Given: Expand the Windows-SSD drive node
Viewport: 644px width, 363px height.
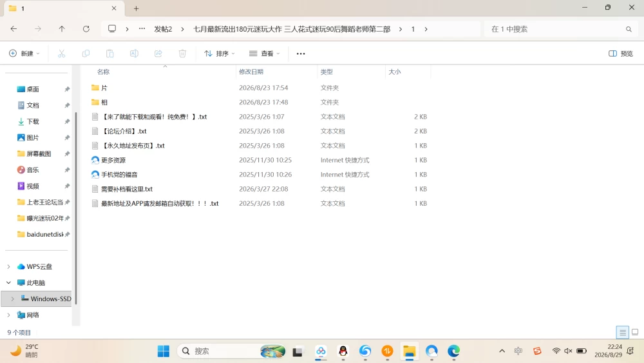Looking at the screenshot, I should [13, 299].
